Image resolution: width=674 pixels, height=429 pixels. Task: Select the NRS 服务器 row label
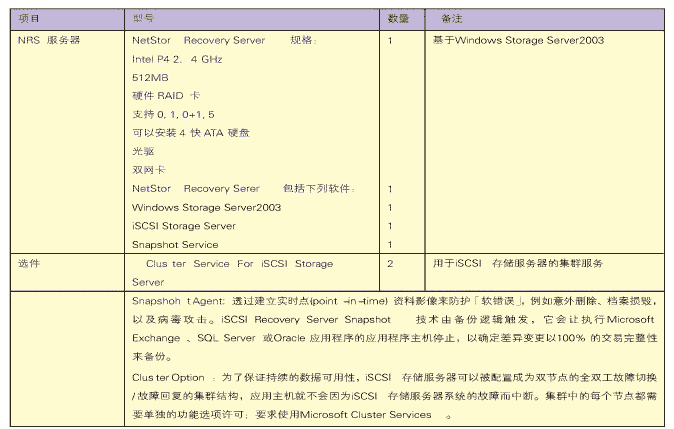point(49,41)
